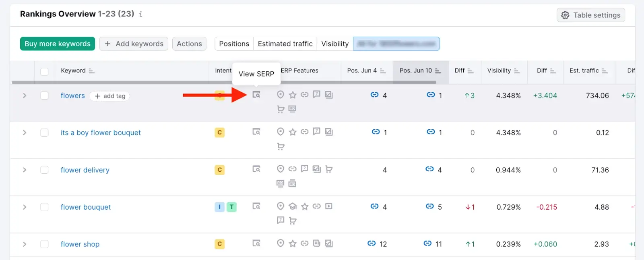Switch to the Estimated traffic tab

click(285, 44)
